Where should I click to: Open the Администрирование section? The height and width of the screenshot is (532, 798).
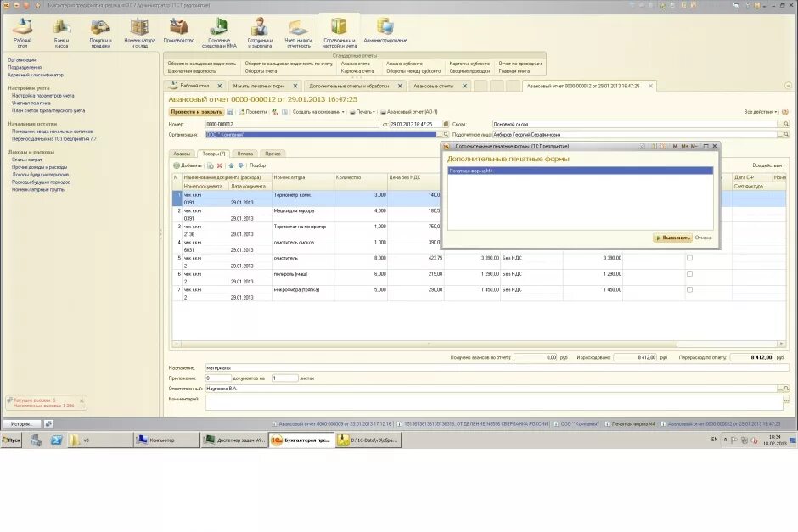(x=385, y=31)
